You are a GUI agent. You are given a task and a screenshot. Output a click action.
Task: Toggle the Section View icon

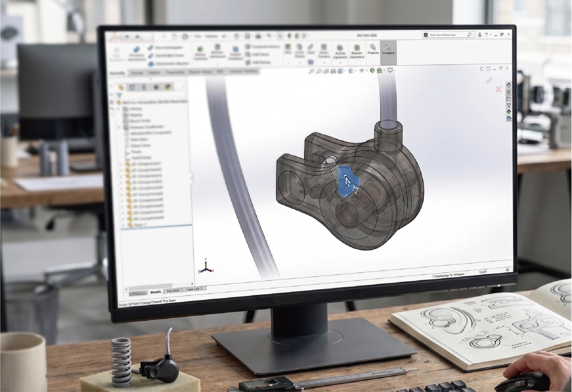334,71
